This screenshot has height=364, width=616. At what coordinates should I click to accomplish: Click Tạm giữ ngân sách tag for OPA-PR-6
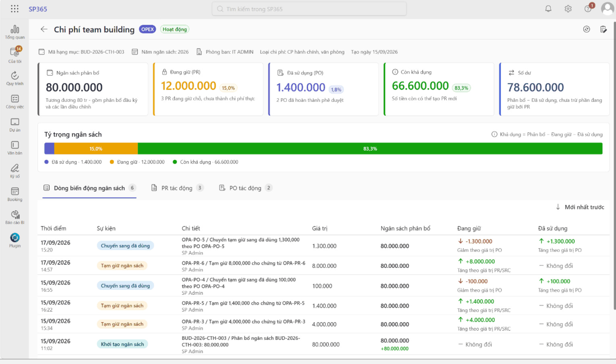[122, 266]
